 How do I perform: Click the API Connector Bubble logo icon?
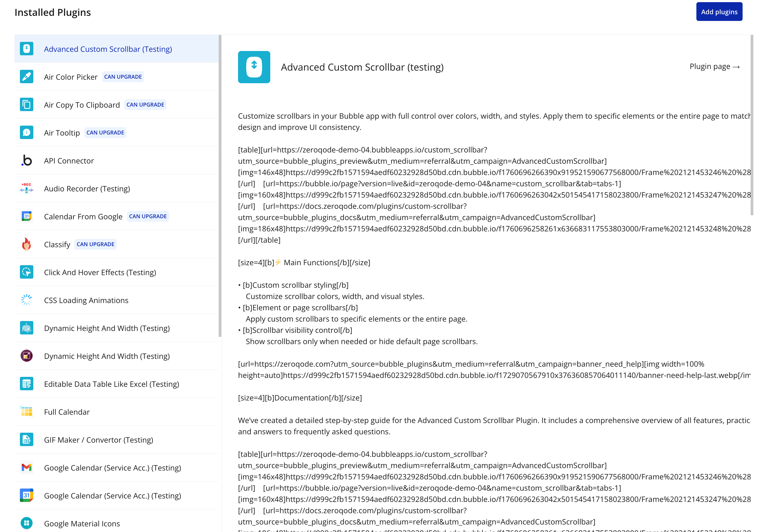[26, 161]
